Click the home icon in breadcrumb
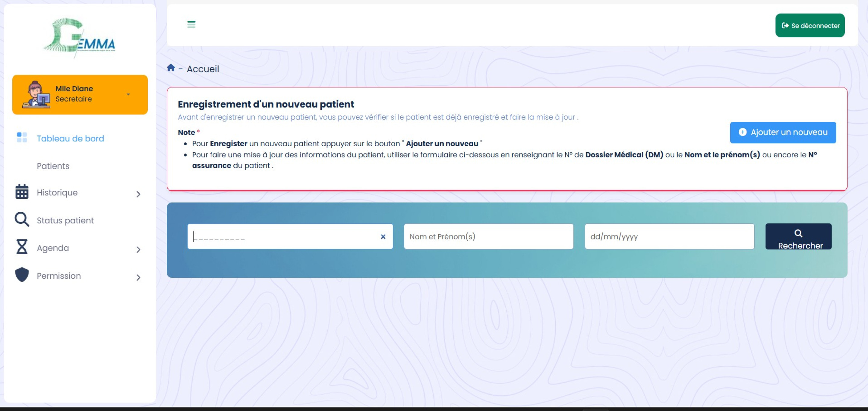868x411 pixels. (x=171, y=68)
